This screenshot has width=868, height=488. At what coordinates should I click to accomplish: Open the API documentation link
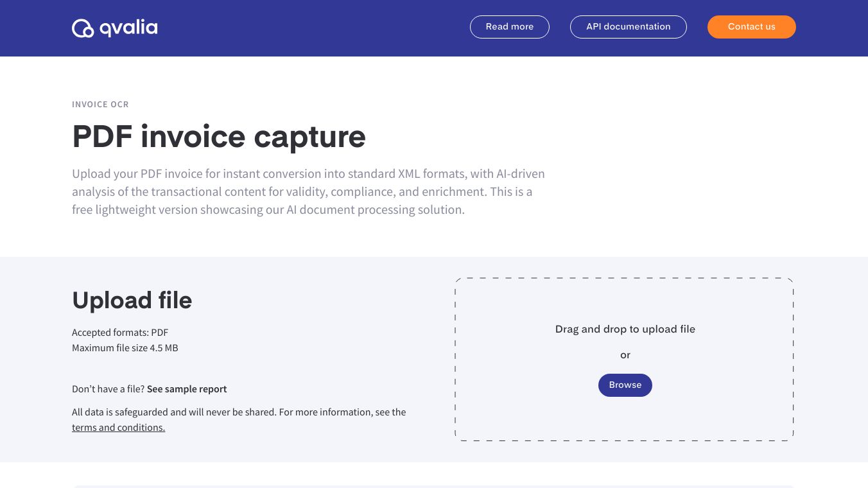point(628,27)
